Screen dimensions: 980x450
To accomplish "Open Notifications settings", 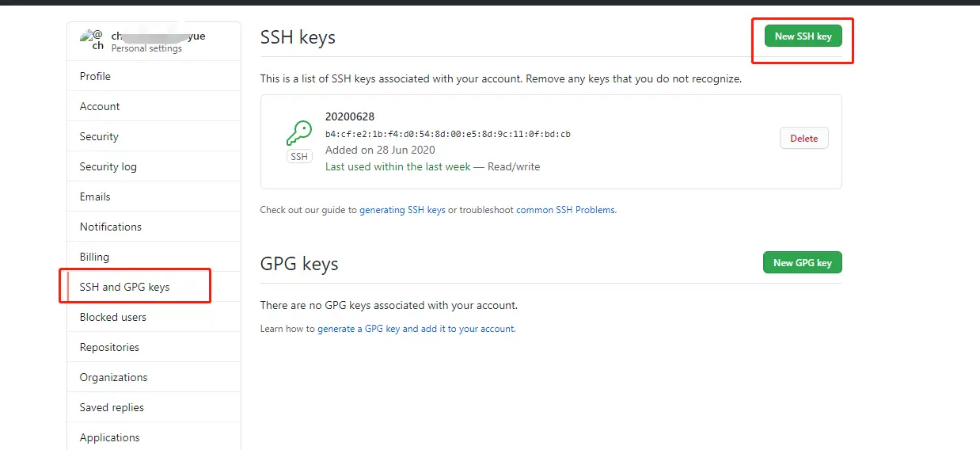I will [111, 227].
